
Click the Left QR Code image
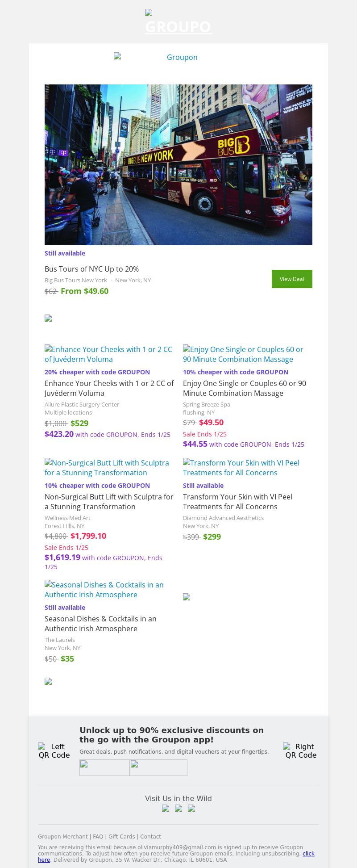[54, 751]
